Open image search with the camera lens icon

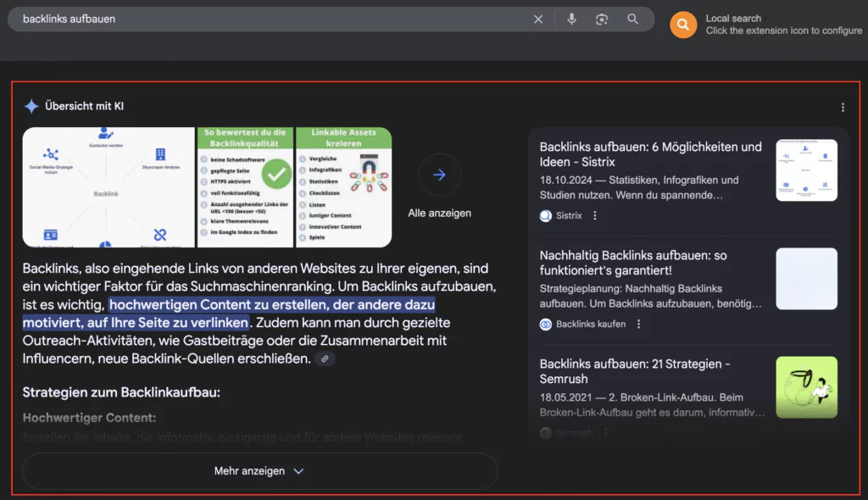pyautogui.click(x=602, y=19)
